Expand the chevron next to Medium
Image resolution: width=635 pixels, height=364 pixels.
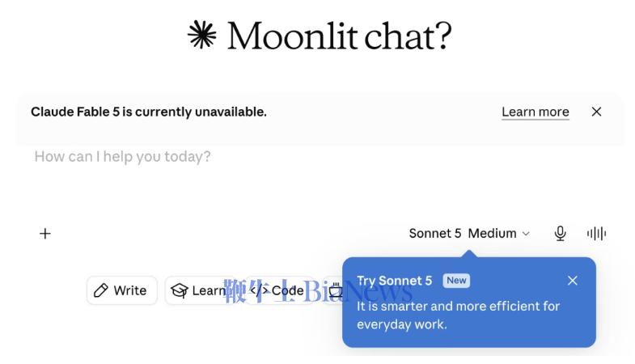pos(526,234)
